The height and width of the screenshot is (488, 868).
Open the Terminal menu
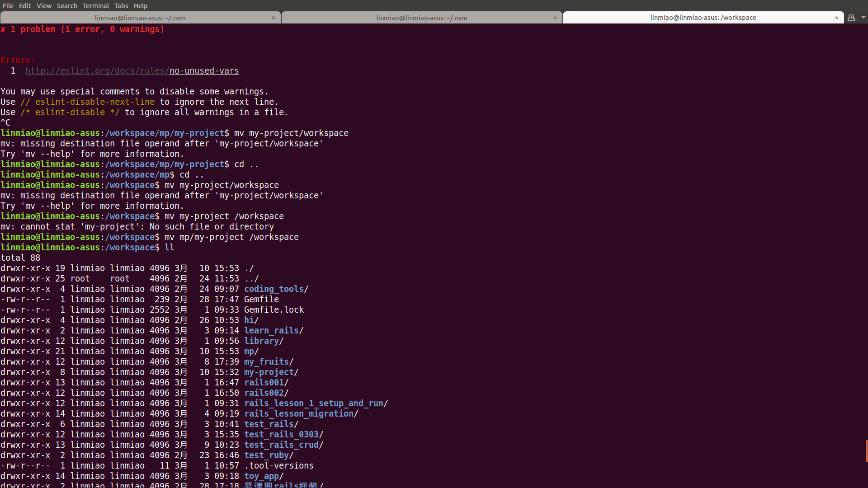point(95,6)
